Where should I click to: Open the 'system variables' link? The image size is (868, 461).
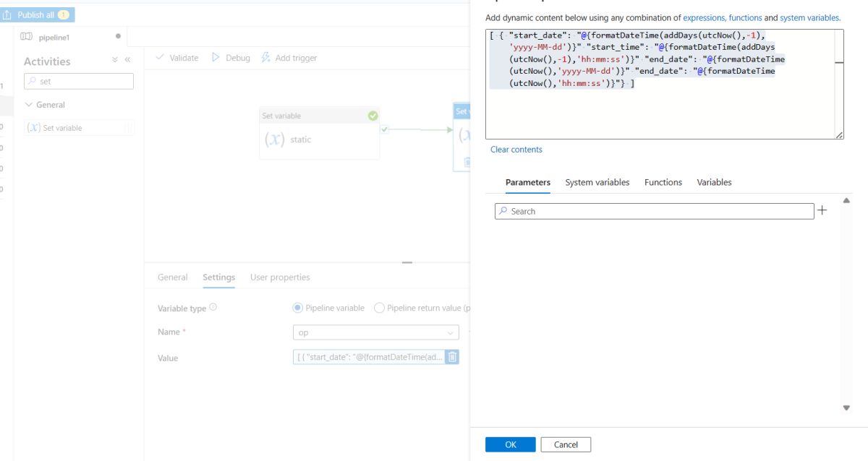coord(809,18)
